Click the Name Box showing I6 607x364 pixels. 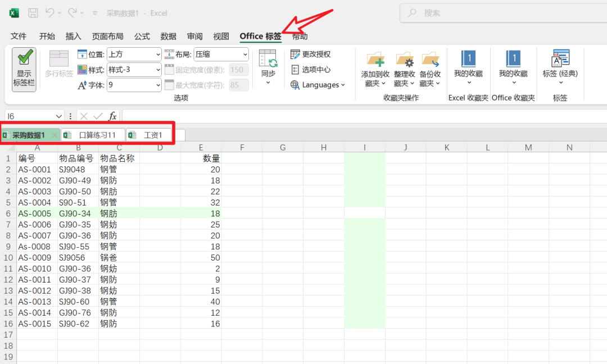pyautogui.click(x=29, y=116)
